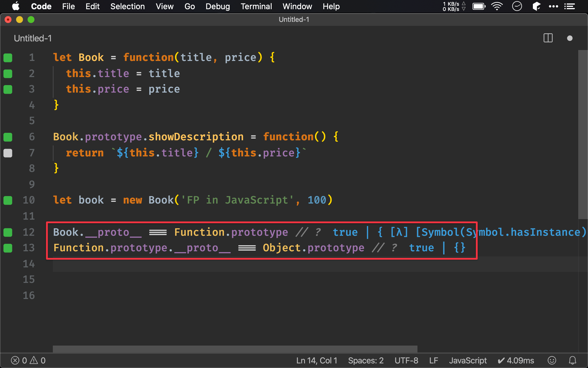Open the macOS notification center list icon
The width and height of the screenshot is (588, 368).
pos(569,6)
